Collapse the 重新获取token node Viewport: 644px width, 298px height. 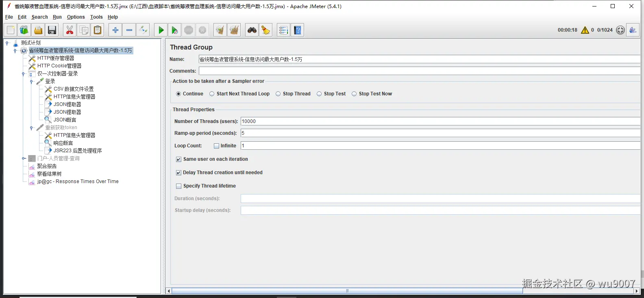tap(31, 127)
